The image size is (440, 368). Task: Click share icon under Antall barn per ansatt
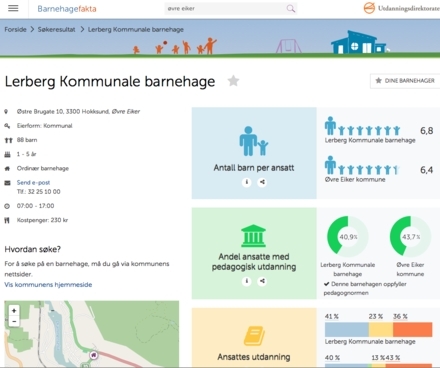tap(262, 182)
